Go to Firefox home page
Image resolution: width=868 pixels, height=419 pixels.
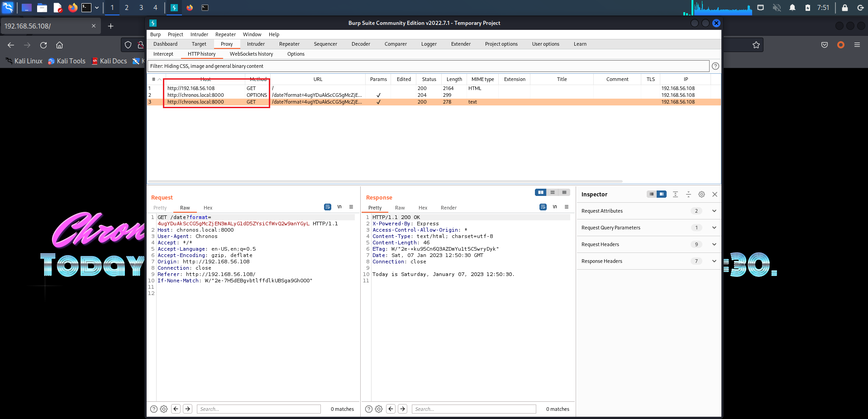[x=59, y=45]
